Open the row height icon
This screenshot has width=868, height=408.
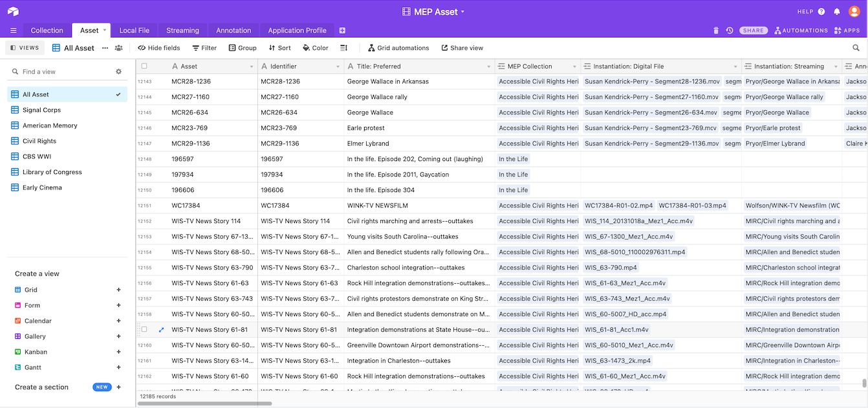click(344, 48)
